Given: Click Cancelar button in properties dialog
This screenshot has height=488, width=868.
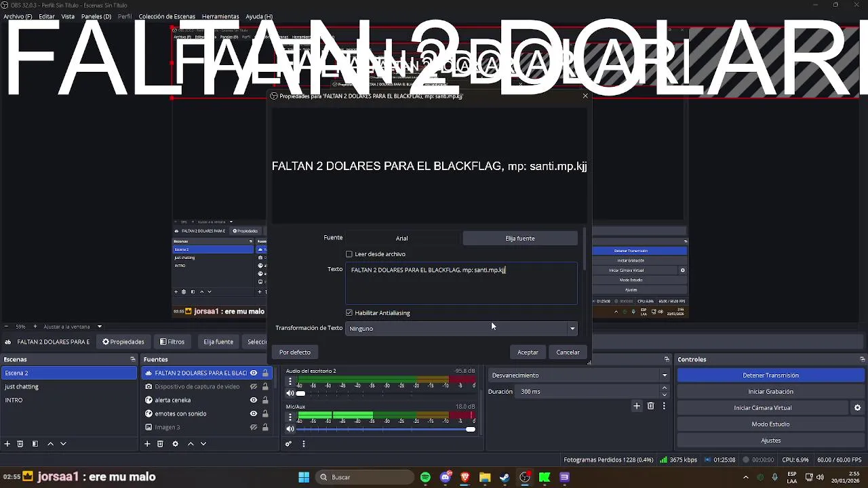Looking at the screenshot, I should 568,352.
